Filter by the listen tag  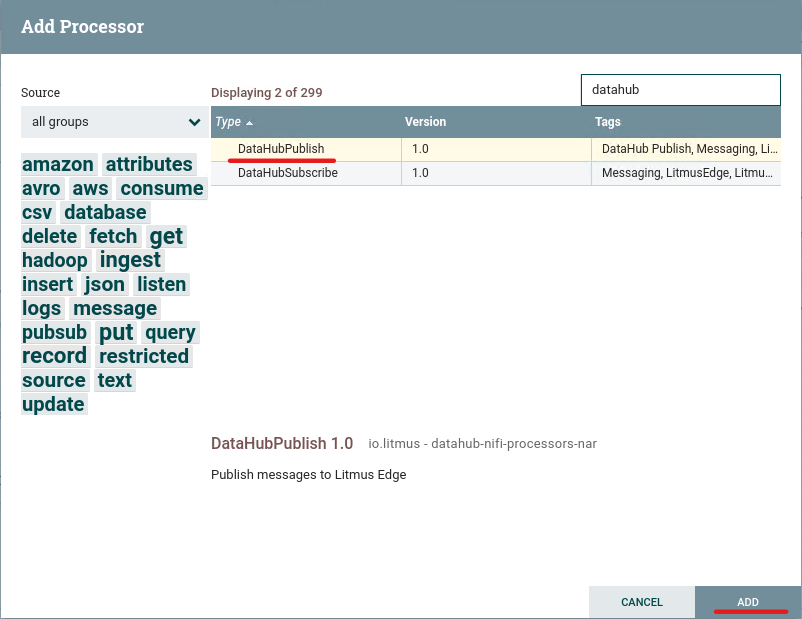pos(162,284)
